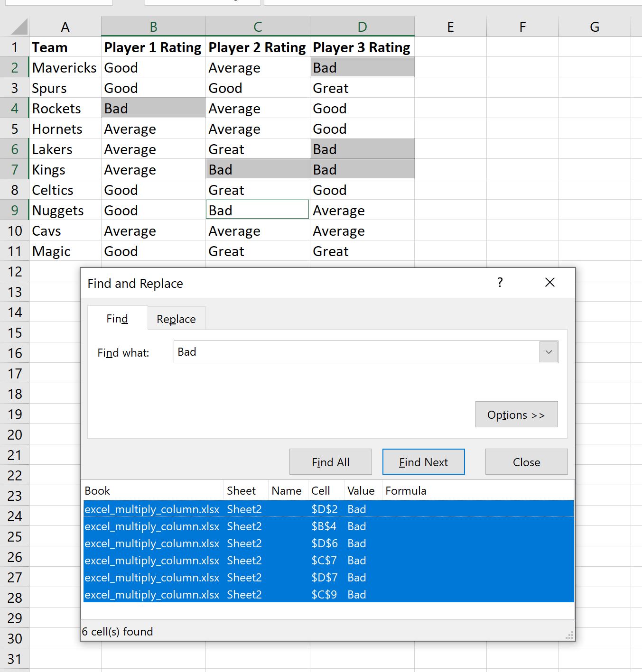Viewport: 642px width, 672px height.
Task: Select row 10 header
Action: click(x=15, y=230)
